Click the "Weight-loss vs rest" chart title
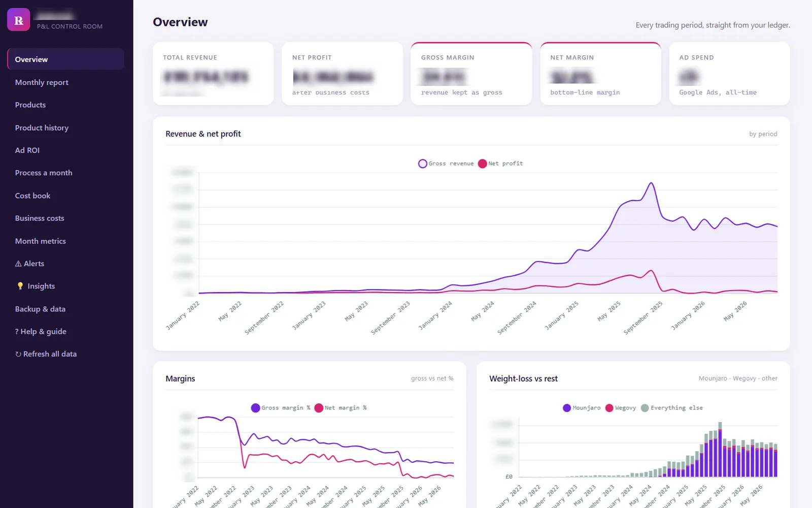The height and width of the screenshot is (508, 812). coord(523,378)
